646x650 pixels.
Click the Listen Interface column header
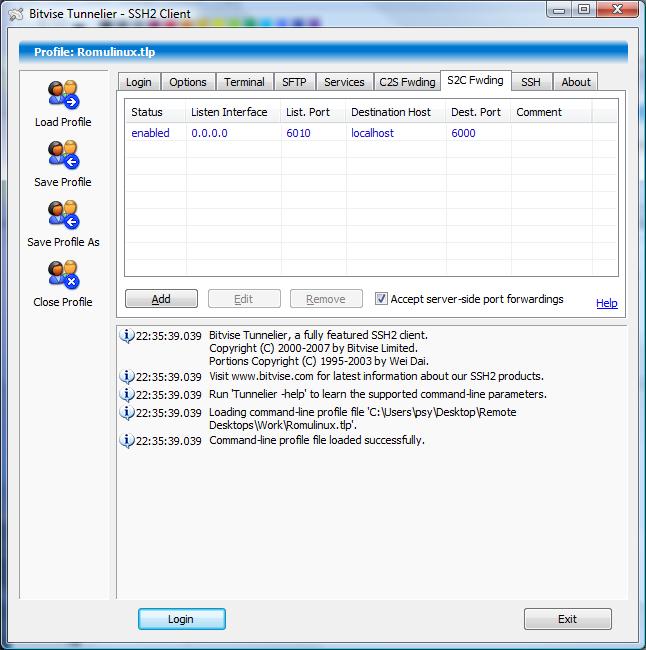233,112
